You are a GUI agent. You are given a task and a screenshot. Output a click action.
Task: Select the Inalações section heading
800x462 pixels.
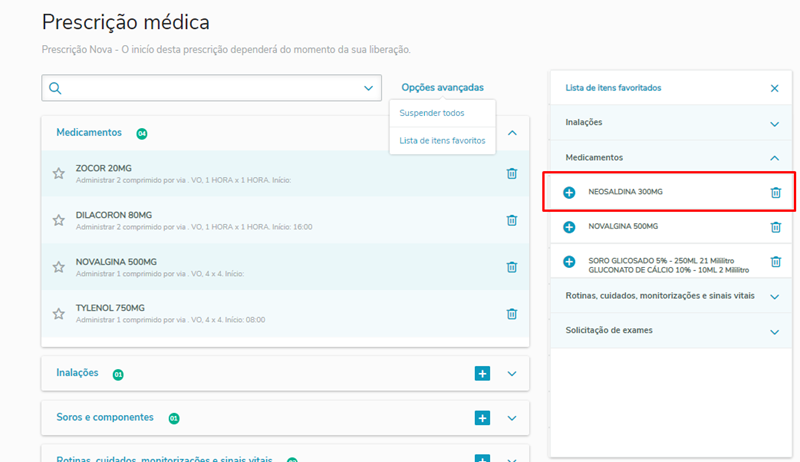77,373
